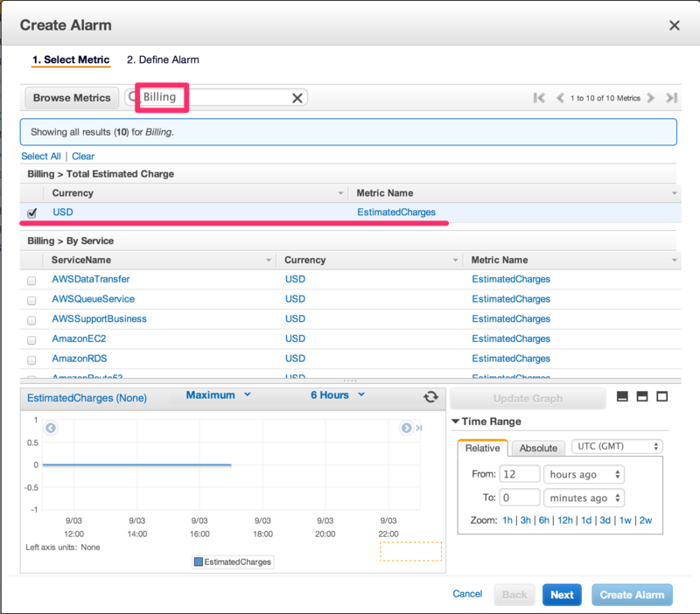This screenshot has height=614, width=700.
Task: Click the Clear selection link
Action: 83,157
